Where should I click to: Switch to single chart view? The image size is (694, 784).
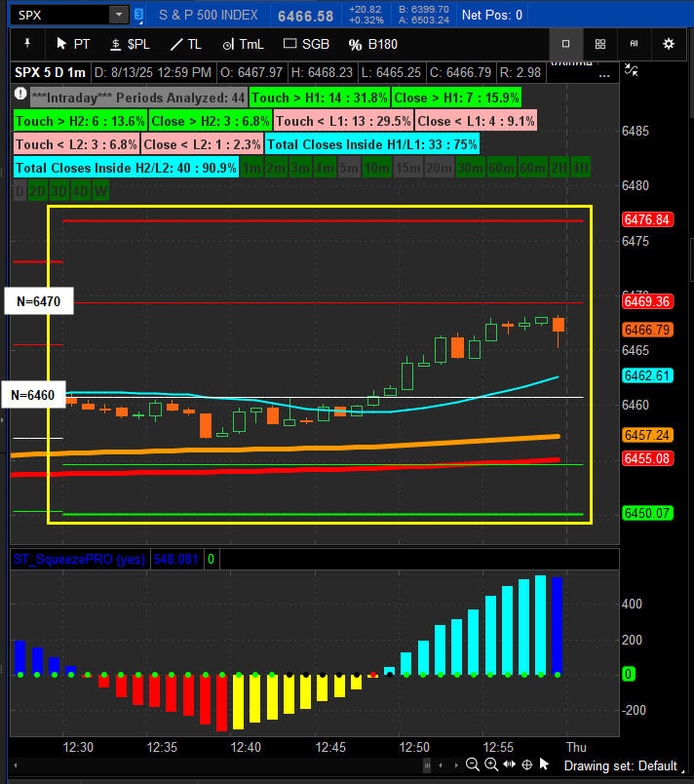point(565,44)
